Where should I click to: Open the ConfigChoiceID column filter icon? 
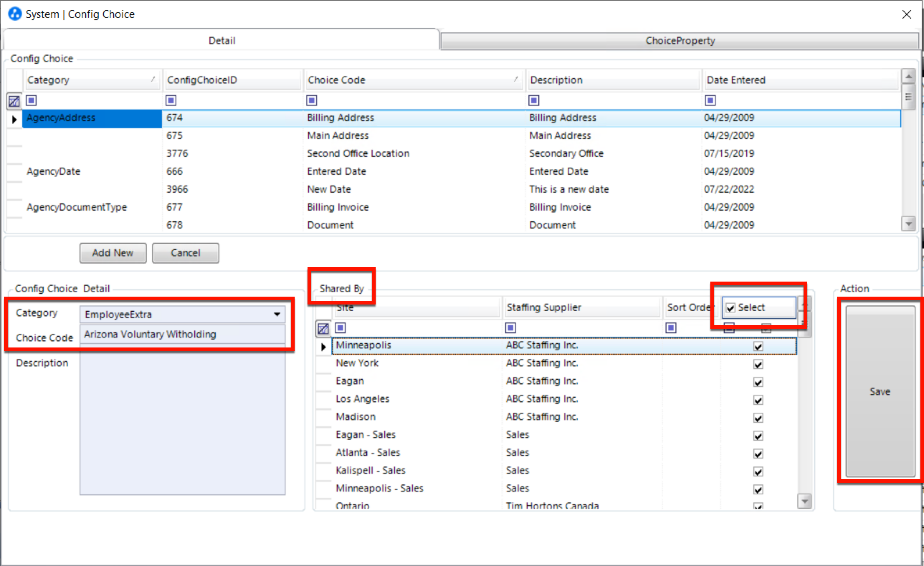[171, 100]
